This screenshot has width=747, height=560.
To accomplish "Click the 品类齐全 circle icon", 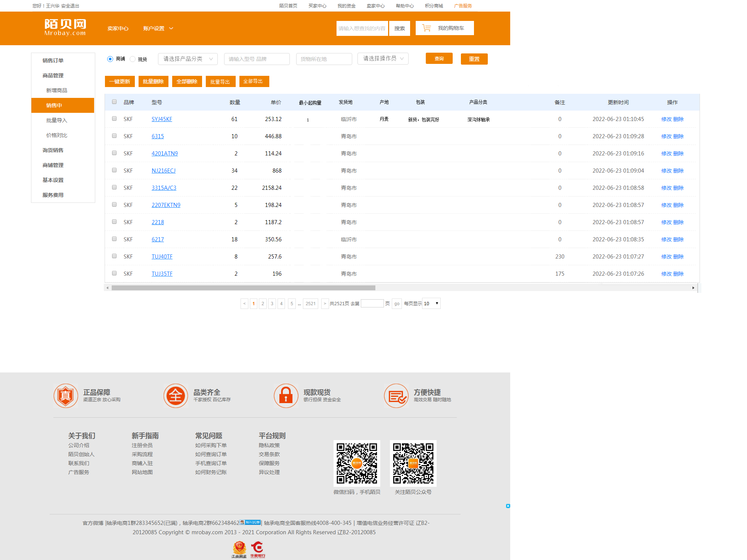I will [x=176, y=396].
